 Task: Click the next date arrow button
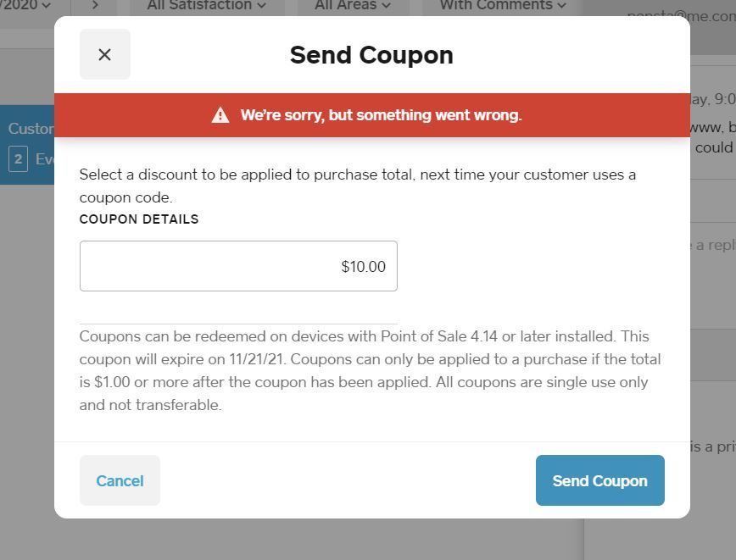click(95, 6)
